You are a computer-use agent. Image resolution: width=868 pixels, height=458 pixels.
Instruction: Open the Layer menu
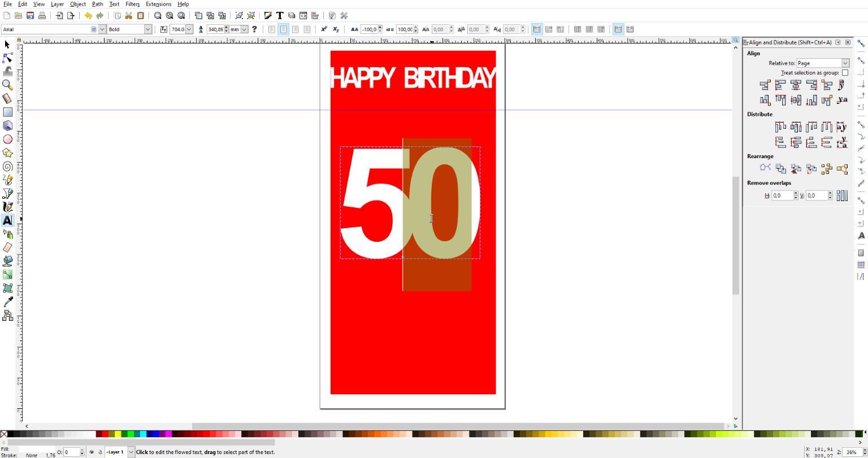click(x=57, y=4)
